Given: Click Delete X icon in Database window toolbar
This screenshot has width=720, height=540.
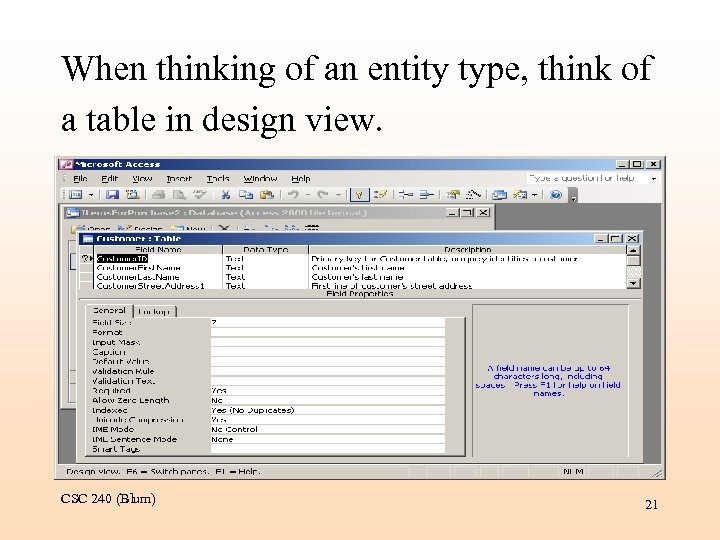Looking at the screenshot, I should tap(224, 228).
